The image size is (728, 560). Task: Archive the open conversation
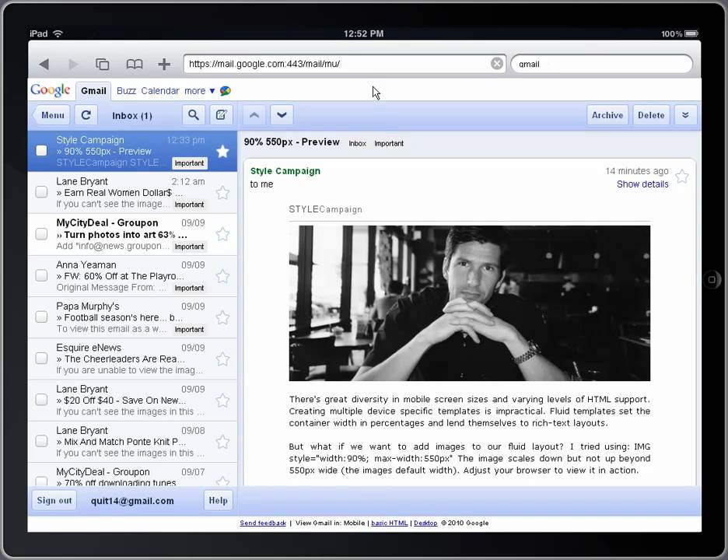pyautogui.click(x=607, y=114)
